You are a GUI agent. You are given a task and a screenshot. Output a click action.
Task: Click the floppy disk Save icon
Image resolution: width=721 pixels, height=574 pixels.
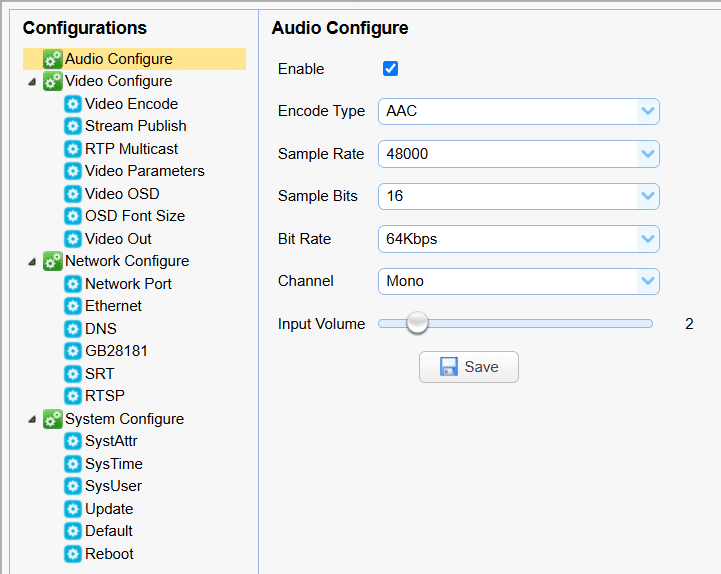click(x=449, y=367)
